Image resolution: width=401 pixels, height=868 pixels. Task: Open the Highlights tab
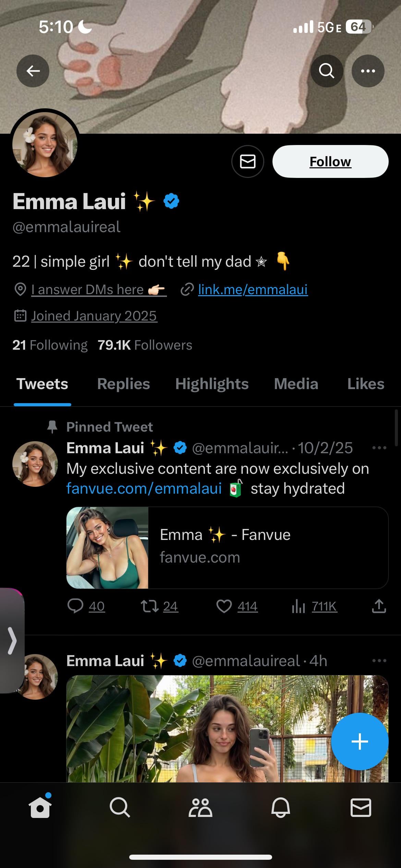tap(212, 384)
